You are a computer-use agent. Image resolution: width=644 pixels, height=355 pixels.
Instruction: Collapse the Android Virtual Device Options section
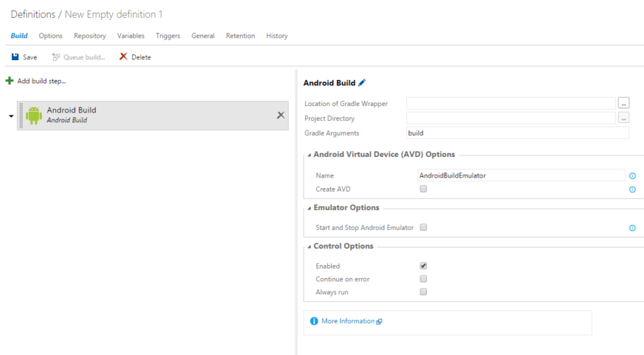309,155
